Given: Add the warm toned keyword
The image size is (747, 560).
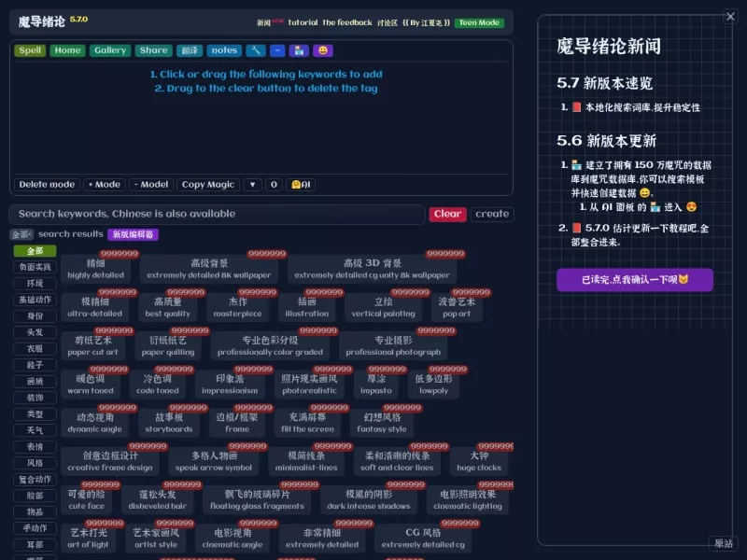Looking at the screenshot, I should tap(91, 385).
